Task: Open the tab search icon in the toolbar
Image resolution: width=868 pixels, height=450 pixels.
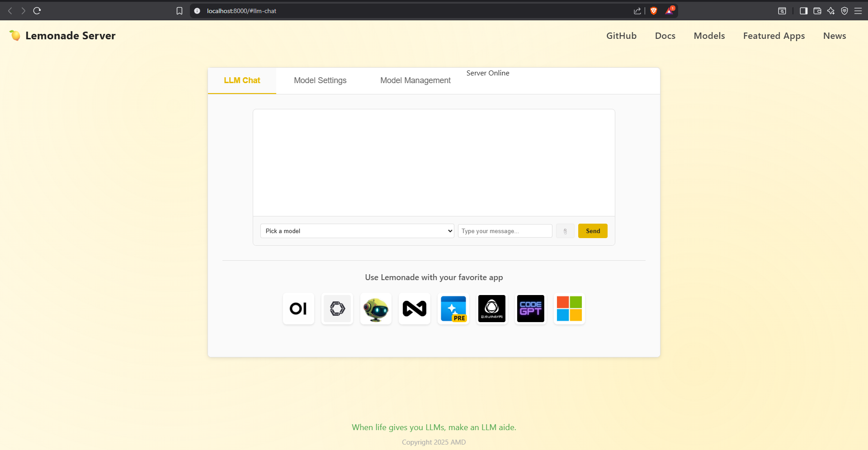Action: tap(782, 11)
